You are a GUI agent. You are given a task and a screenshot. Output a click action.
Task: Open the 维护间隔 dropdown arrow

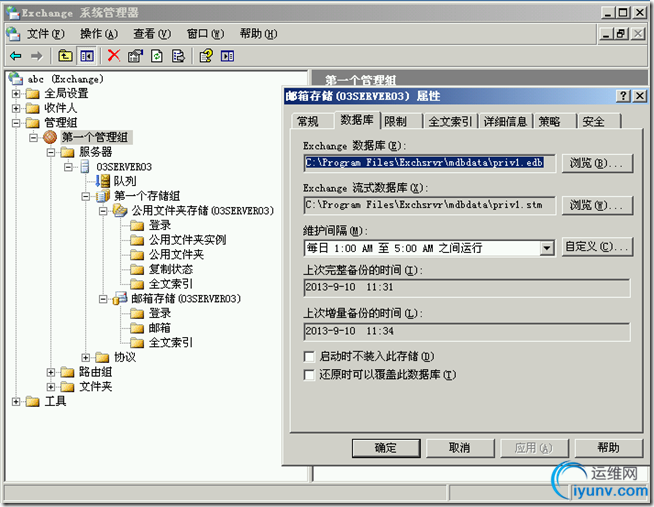point(547,248)
